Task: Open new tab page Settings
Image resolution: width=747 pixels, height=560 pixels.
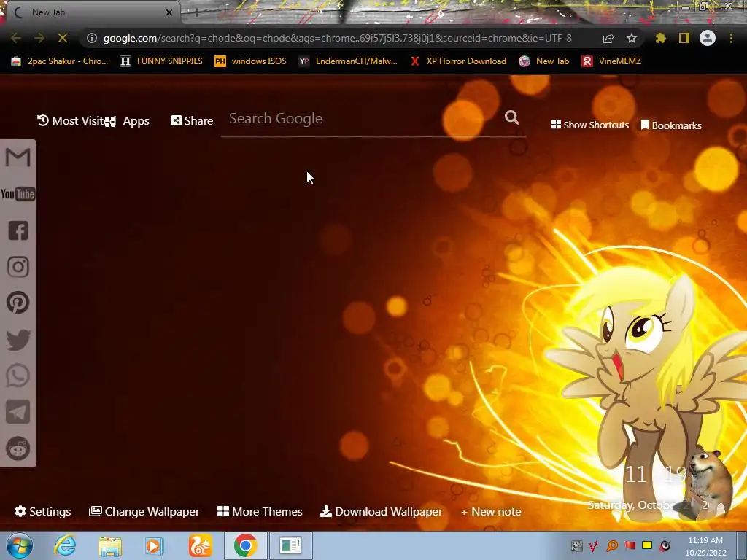Action: point(43,511)
